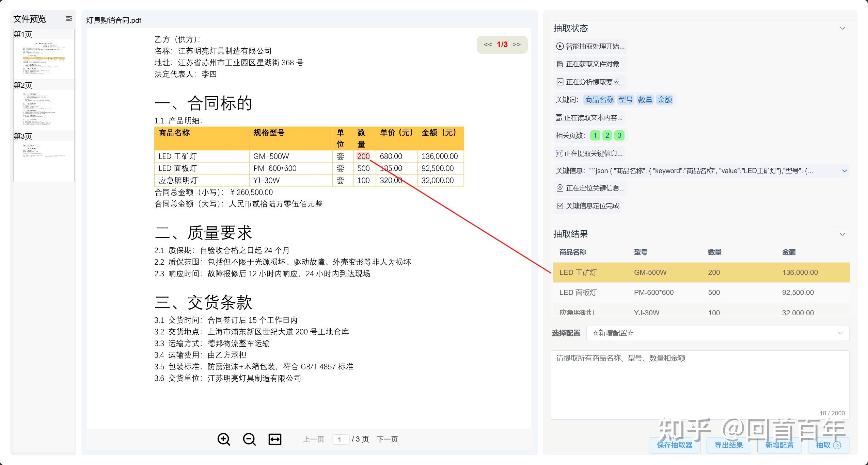
Task: Click the chart icon beside 正在分析提取要求
Action: (560, 82)
